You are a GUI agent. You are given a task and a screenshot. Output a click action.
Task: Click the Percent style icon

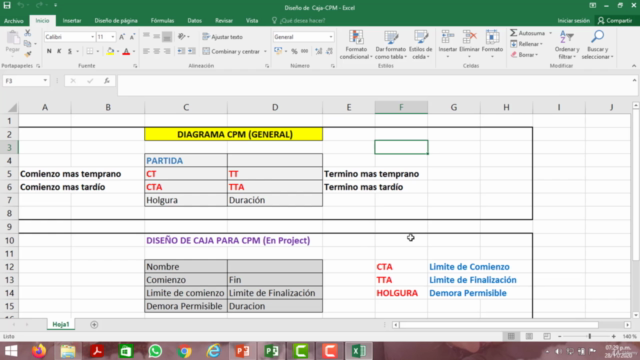294,51
